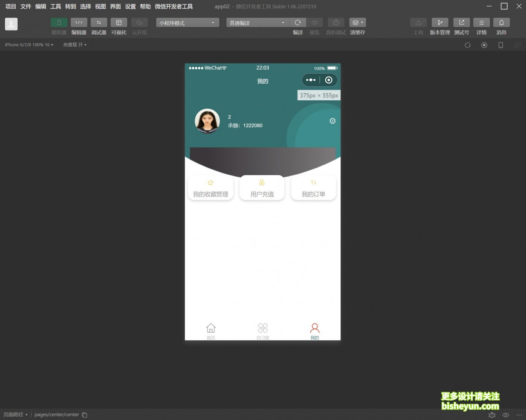Open the 消息 notification bell
This screenshot has height=420, width=526.
coord(501,23)
